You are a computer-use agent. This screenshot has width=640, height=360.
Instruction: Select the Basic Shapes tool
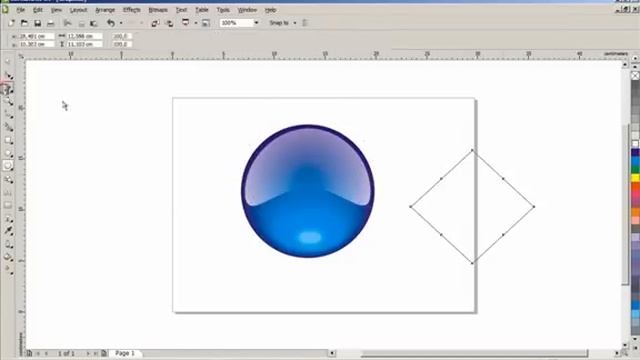point(8,179)
